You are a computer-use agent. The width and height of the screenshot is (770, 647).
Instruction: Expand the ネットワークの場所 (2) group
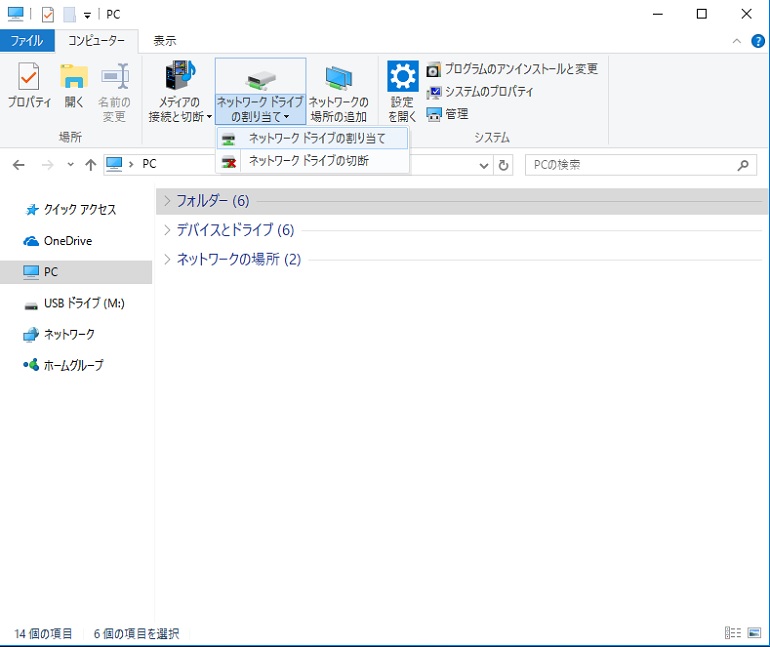tap(167, 259)
